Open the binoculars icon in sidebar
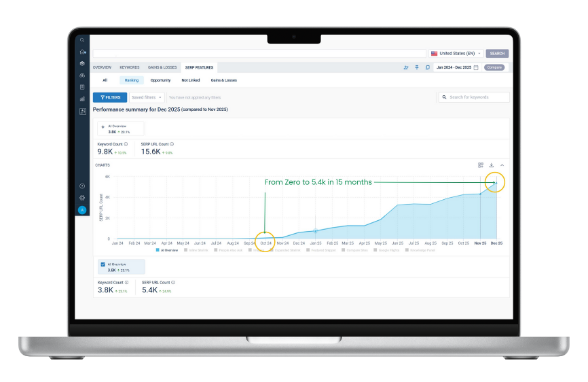This screenshot has height=382, width=588. click(x=82, y=75)
